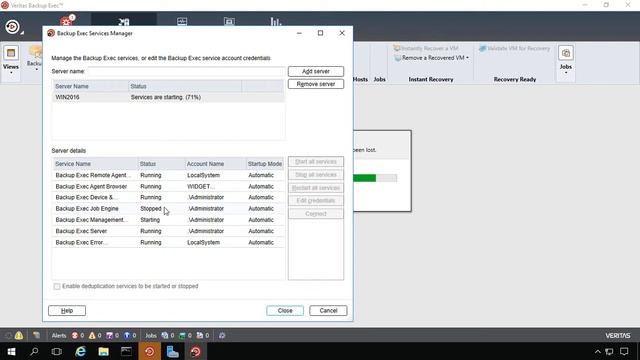
Task: Click the yellow warning alerts icon
Action: pos(92,336)
